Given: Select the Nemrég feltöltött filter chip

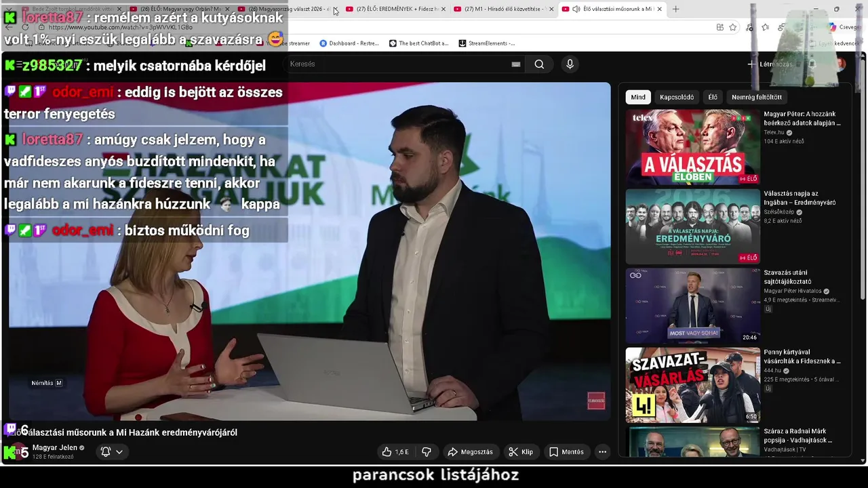Looking at the screenshot, I should point(757,97).
